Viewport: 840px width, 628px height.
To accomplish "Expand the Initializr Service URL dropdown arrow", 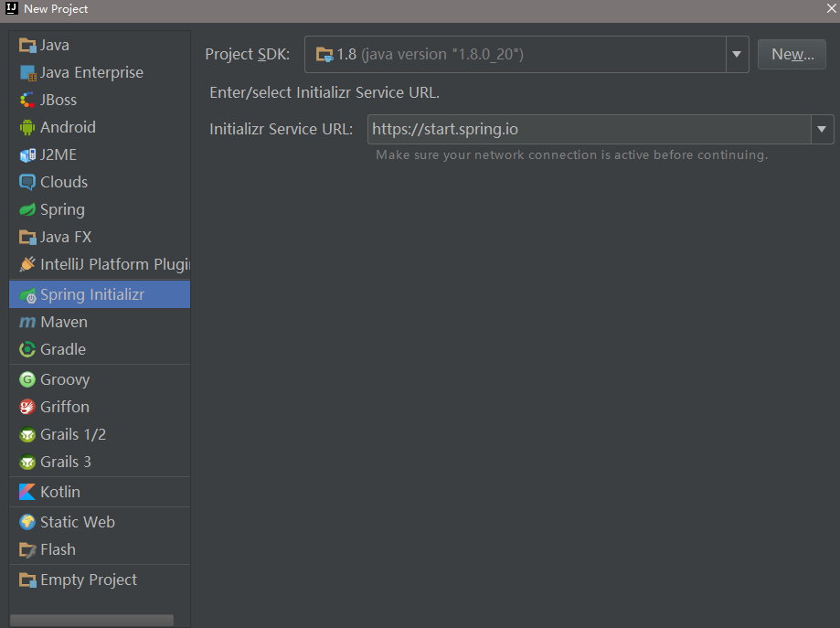I will coord(822,129).
